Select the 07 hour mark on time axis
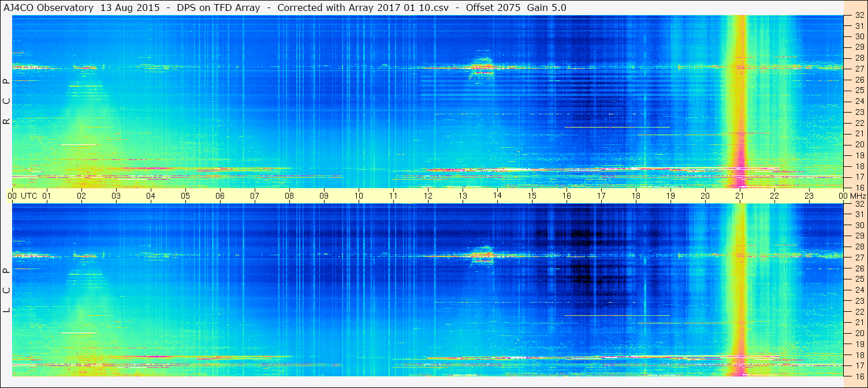 pos(255,196)
